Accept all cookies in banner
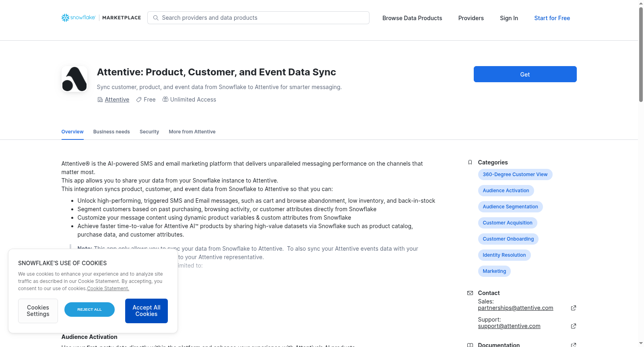The width and height of the screenshot is (644, 347). (x=147, y=311)
